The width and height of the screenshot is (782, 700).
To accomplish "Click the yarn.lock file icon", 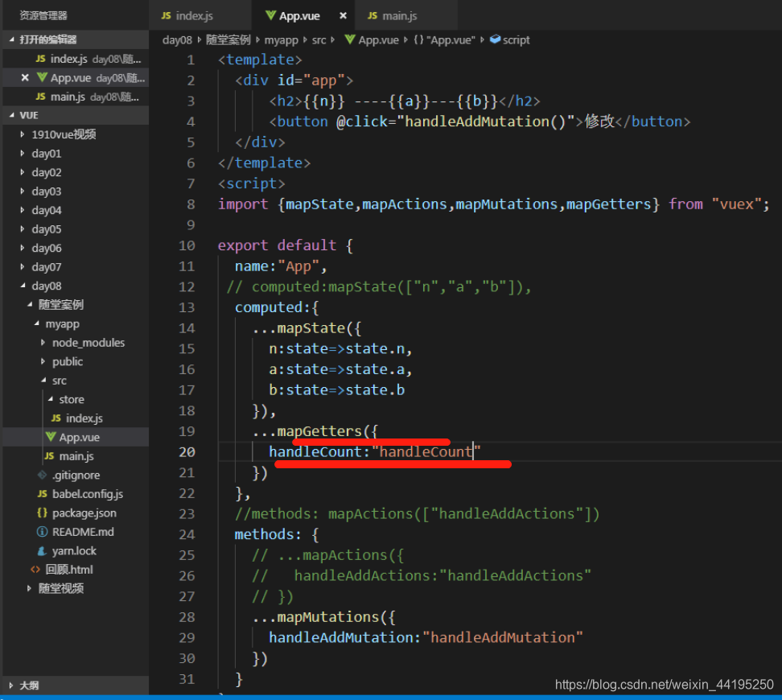I will pyautogui.click(x=43, y=551).
